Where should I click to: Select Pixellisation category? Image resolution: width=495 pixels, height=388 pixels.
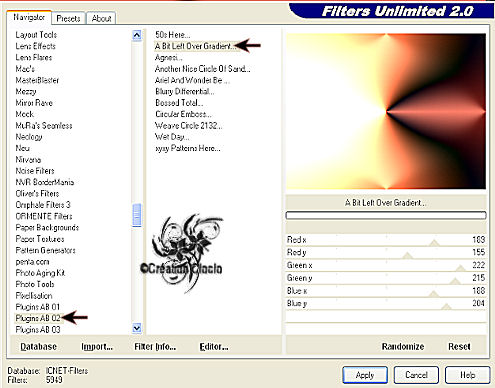(34, 295)
